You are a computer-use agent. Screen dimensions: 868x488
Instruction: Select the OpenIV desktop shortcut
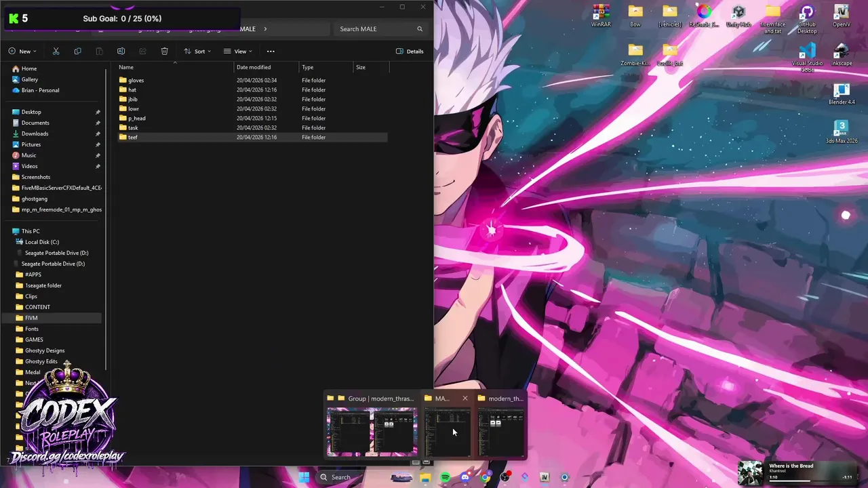[x=842, y=16]
